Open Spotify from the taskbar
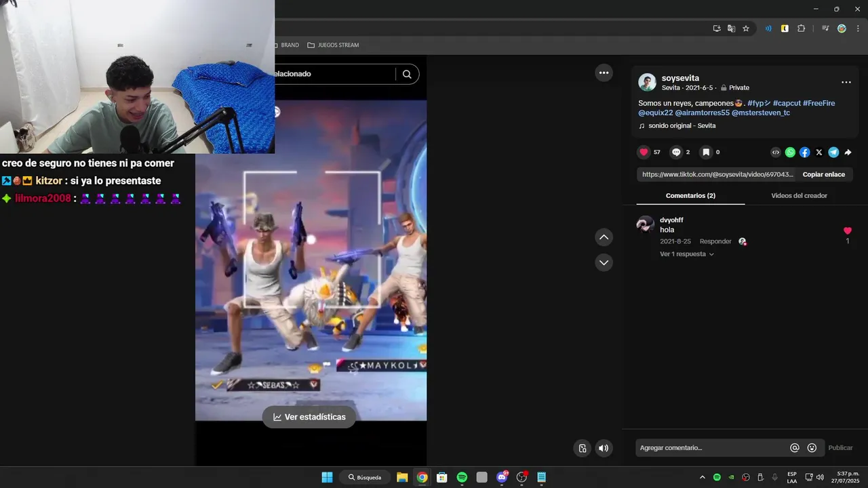The image size is (868, 488). tap(462, 477)
